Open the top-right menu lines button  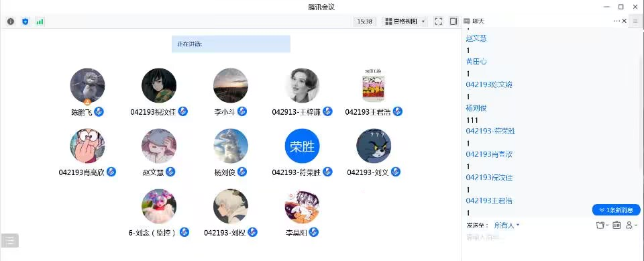pos(635,21)
